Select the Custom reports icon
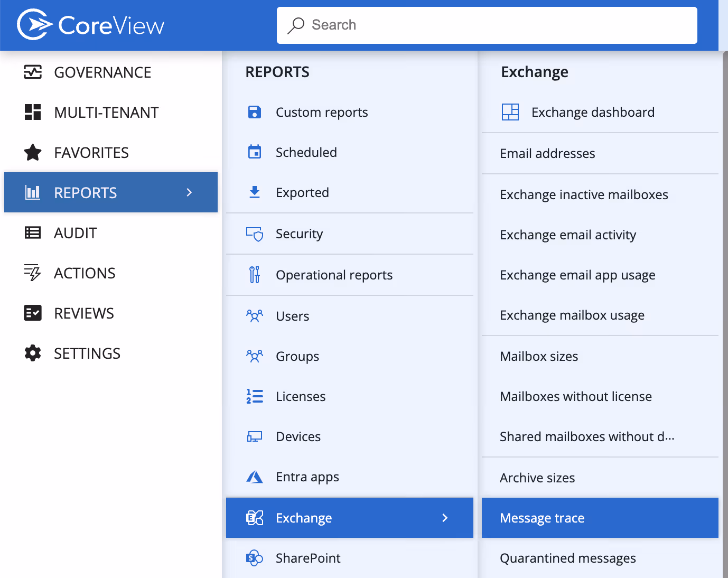 click(x=255, y=112)
